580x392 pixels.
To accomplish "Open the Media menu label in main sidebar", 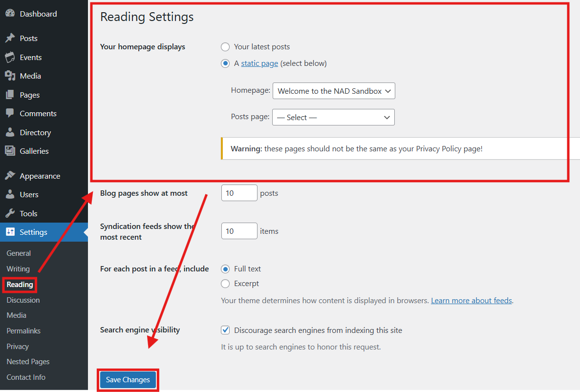I will (30, 76).
